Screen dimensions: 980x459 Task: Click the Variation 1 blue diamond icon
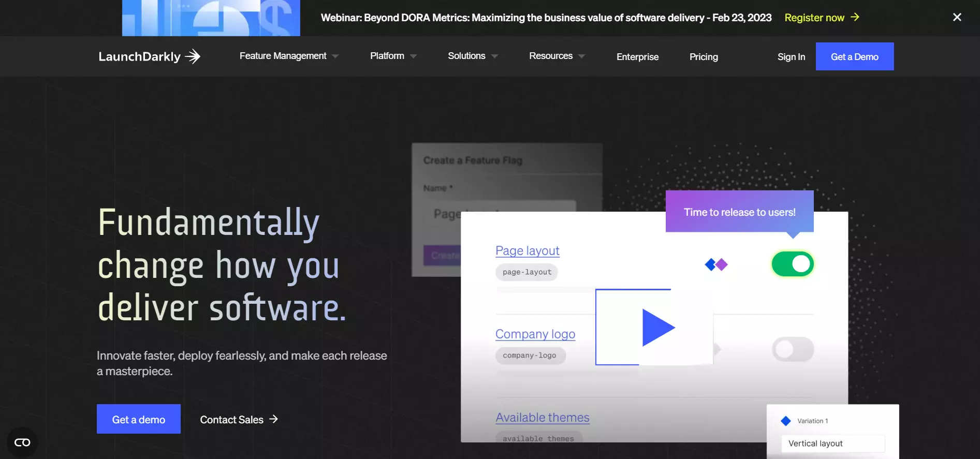coord(786,421)
